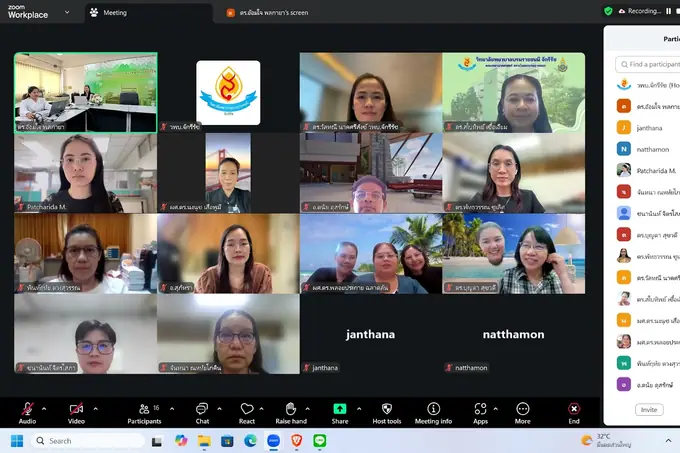The height and width of the screenshot is (453, 680).
Task: Click muted mic icon on Patcharida M. tile
Action: [21, 207]
